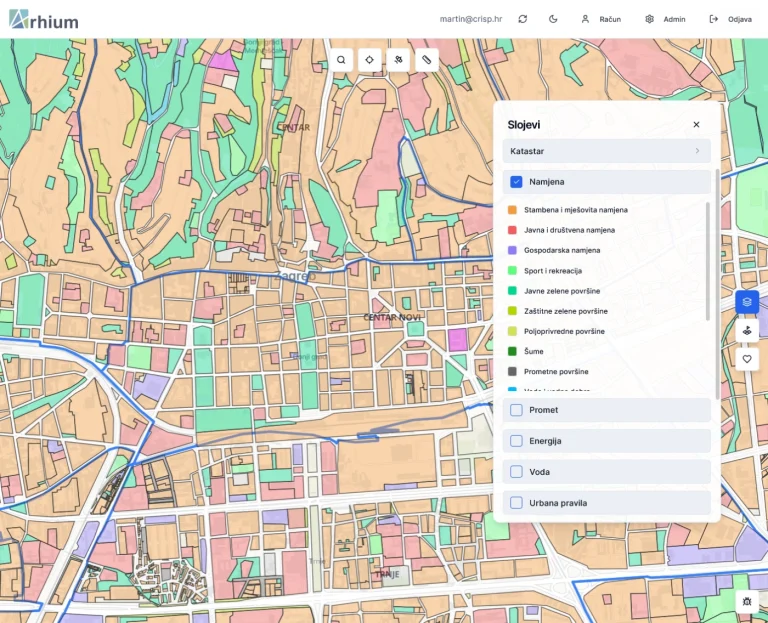Toggle dark mode with moon icon
This screenshot has width=768, height=623.
tap(553, 19)
